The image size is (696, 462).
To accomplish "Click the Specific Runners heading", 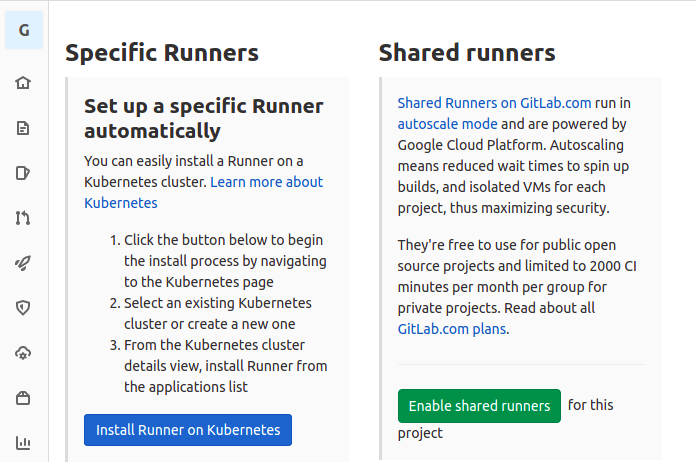I will [162, 53].
